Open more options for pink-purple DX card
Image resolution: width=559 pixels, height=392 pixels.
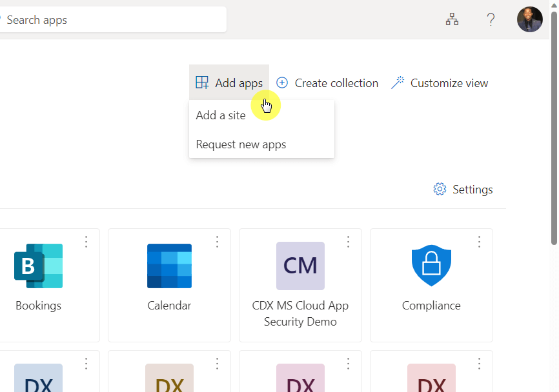point(349,364)
